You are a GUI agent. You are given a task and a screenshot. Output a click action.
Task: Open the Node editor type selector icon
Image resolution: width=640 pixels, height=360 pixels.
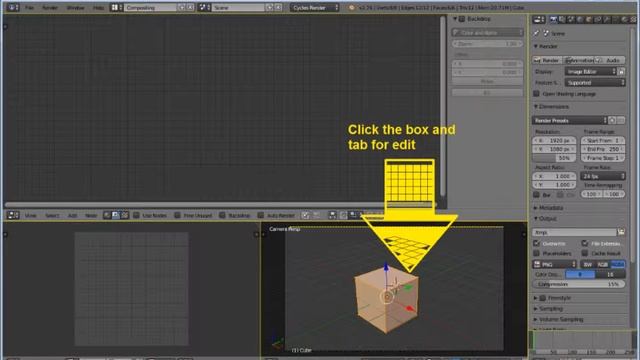[x=13, y=215]
